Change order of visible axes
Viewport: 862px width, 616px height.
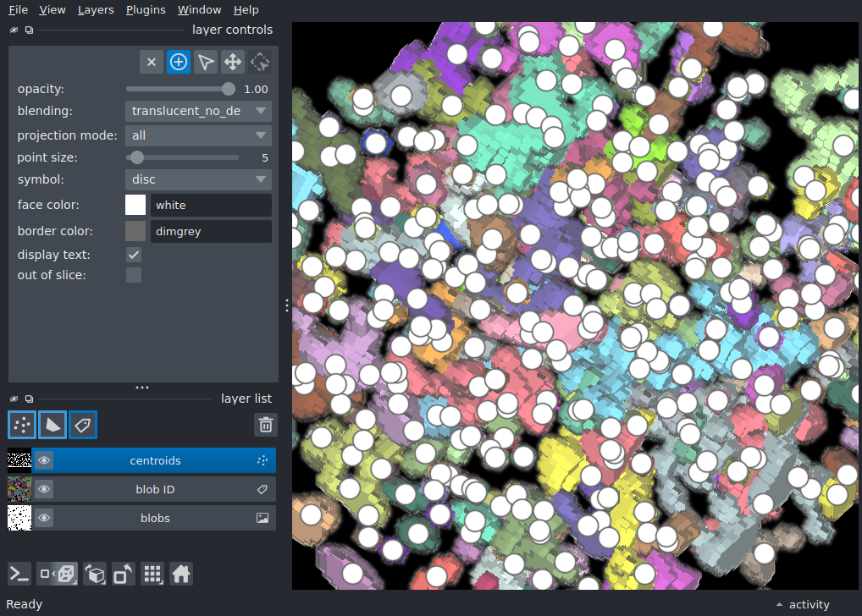[x=95, y=575]
